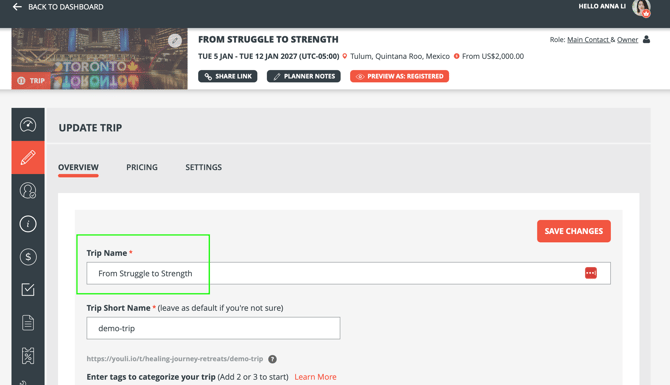Switch to the Pricing tab
670x385 pixels.
tap(142, 168)
